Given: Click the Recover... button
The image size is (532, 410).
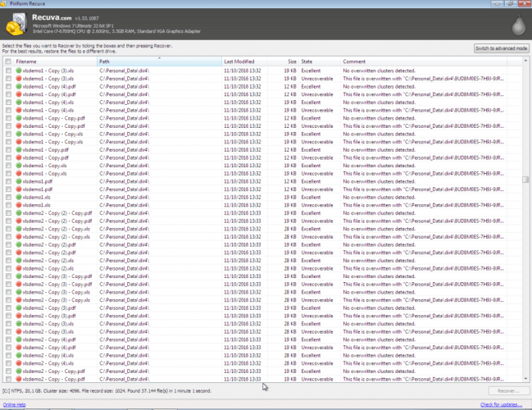Looking at the screenshot, I should [508, 391].
